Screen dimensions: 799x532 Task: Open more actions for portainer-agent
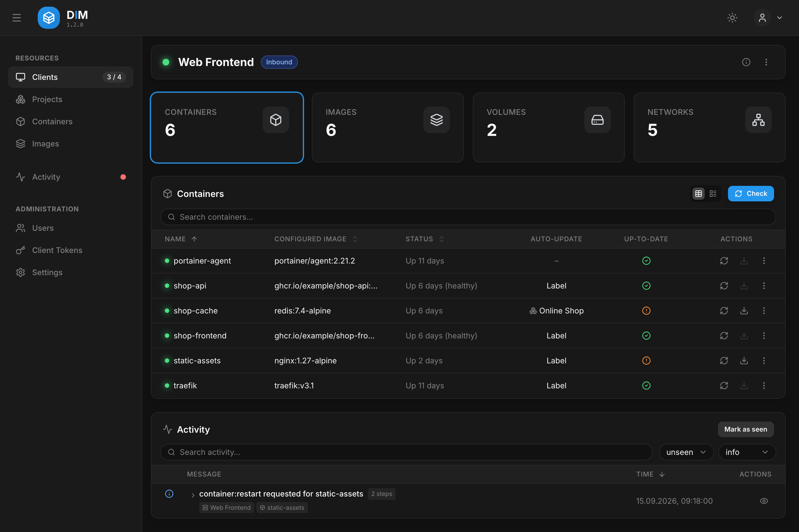point(764,260)
